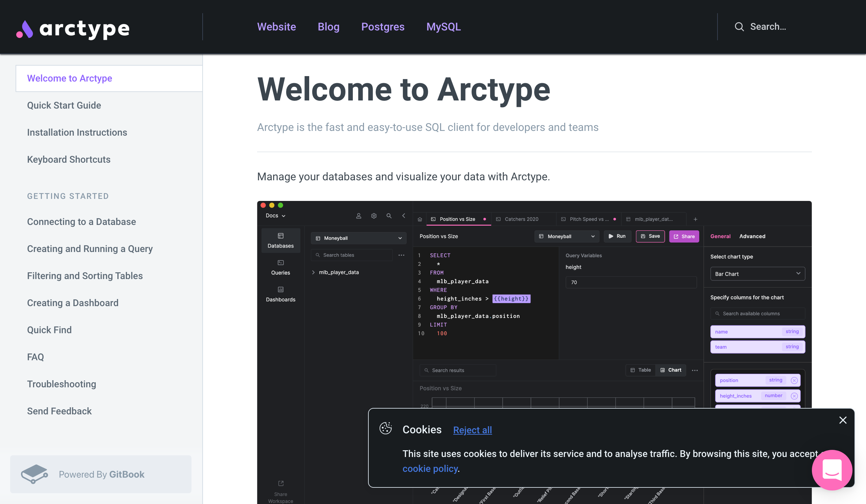Click Powered By GitBook link
This screenshot has height=504, width=866.
pos(101,474)
